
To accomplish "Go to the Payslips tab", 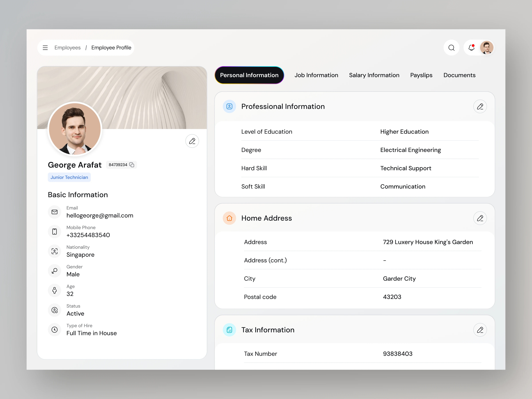I will pos(421,75).
